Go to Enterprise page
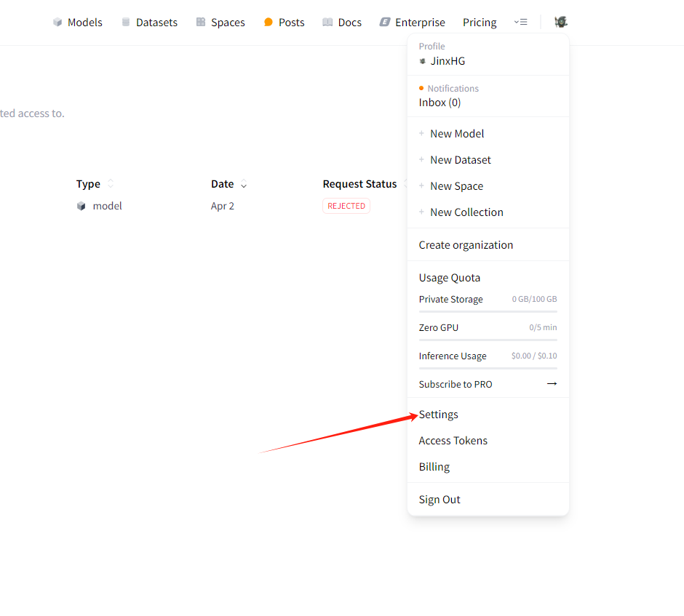Screen dimensions: 684x616 [420, 23]
